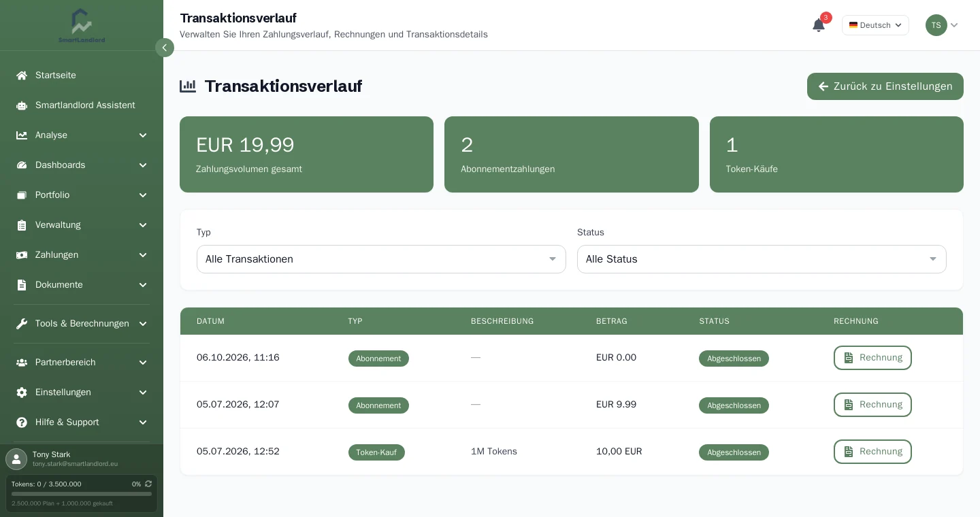Open Rechnung for EUR 0.00 transaction
Screen dimensions: 980x517
[x=872, y=358]
